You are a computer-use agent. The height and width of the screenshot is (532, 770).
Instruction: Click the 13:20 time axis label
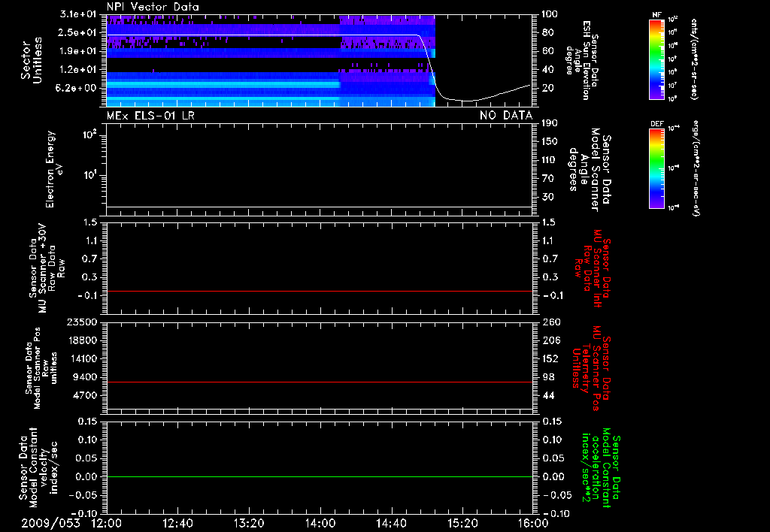click(x=249, y=523)
